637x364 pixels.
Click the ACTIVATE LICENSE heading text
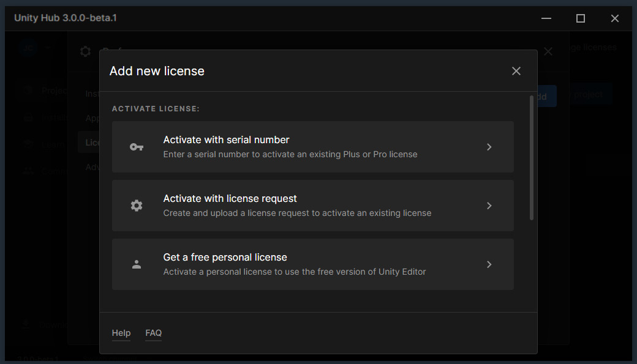156,109
